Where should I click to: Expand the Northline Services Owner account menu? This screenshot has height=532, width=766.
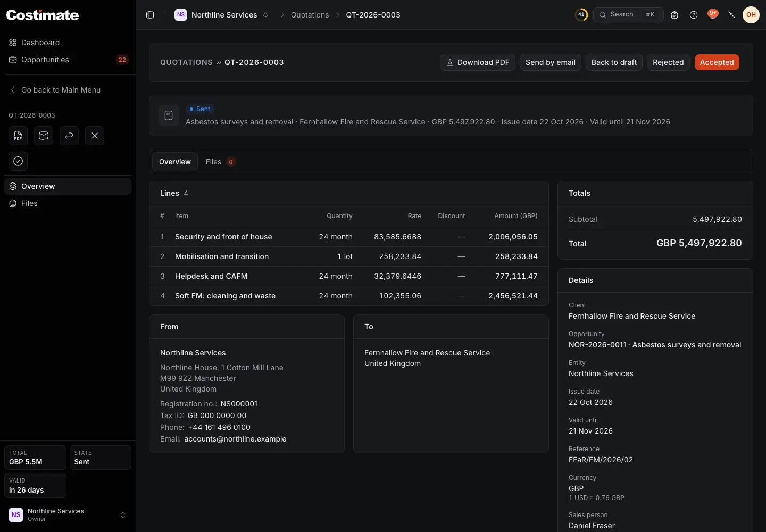pos(68,515)
